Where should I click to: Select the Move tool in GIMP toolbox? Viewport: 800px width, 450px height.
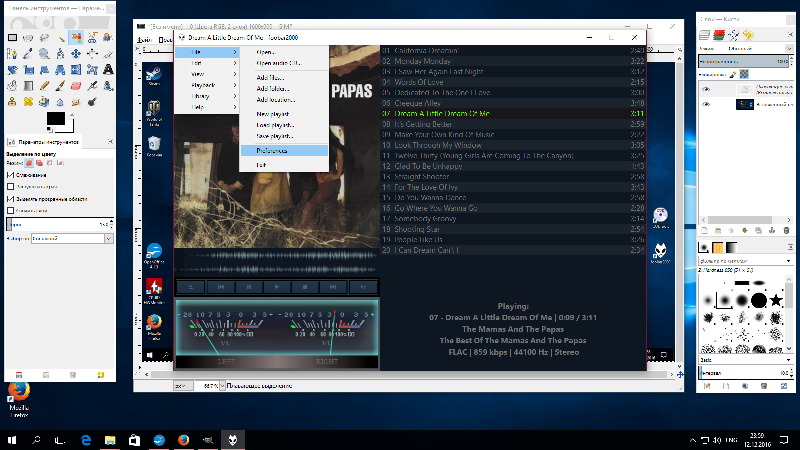tap(76, 54)
